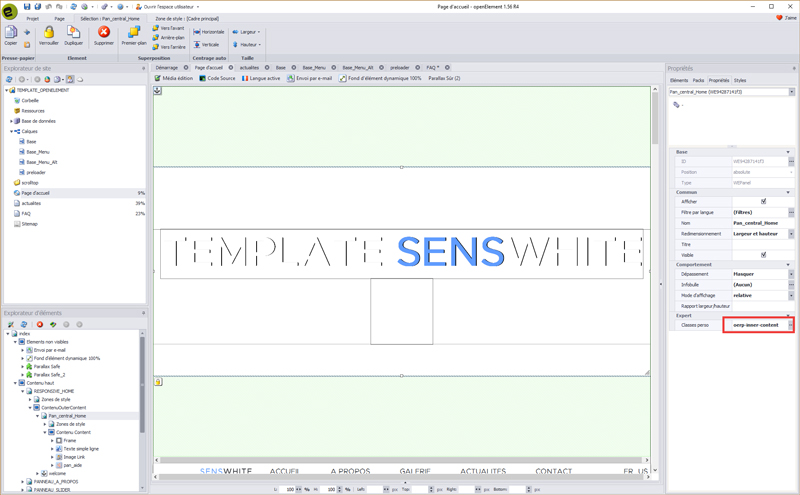Screen dimensions: 800x495
Task: Expand Base de données node
Action: point(11,121)
